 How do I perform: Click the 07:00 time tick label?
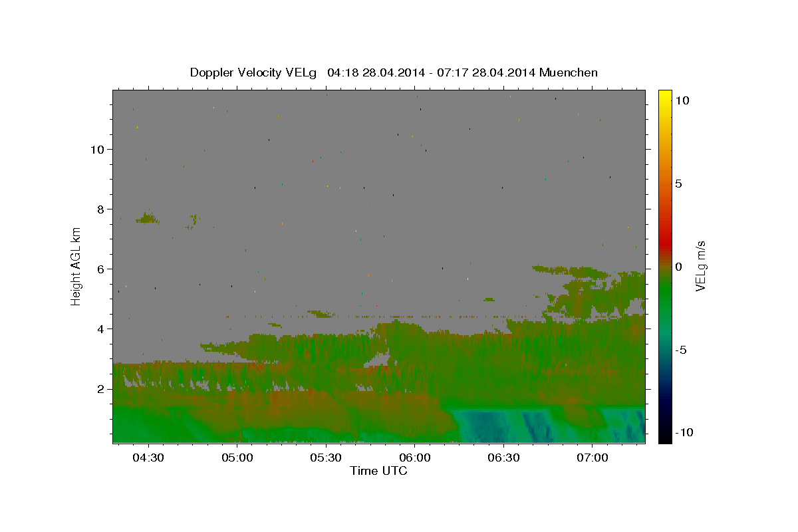pyautogui.click(x=592, y=458)
